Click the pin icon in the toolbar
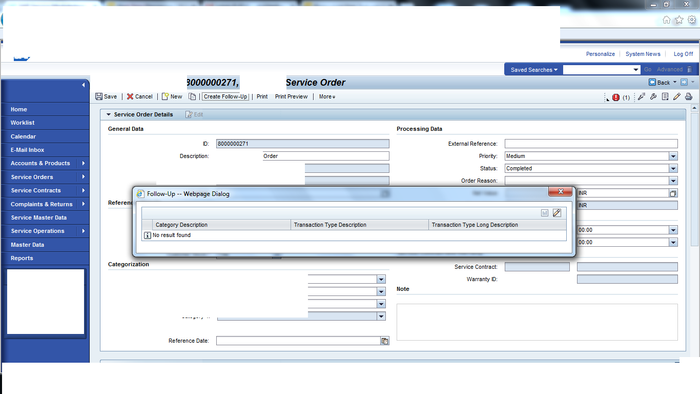The width and height of the screenshot is (700, 394). [642, 96]
